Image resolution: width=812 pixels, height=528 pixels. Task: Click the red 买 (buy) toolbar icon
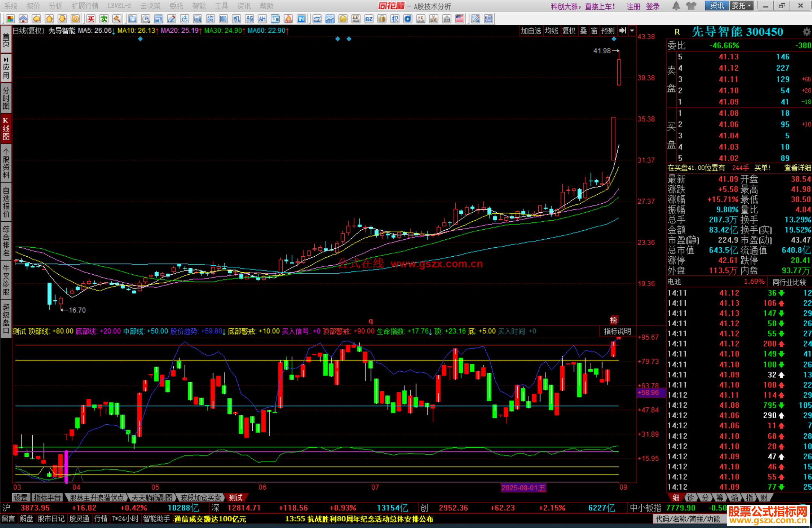click(x=91, y=19)
